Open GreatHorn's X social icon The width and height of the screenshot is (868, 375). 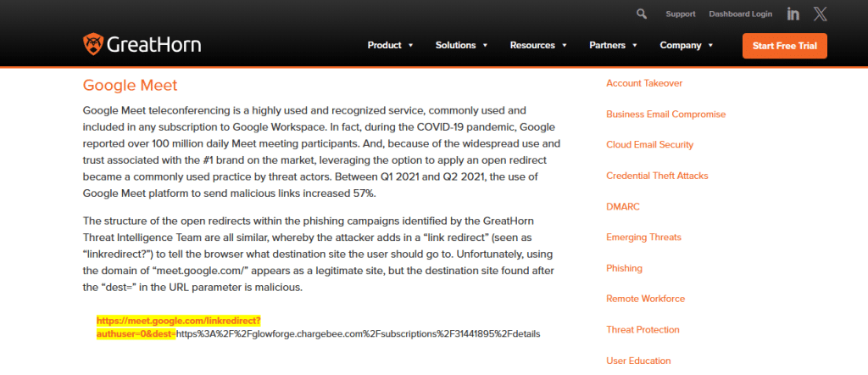pos(820,14)
